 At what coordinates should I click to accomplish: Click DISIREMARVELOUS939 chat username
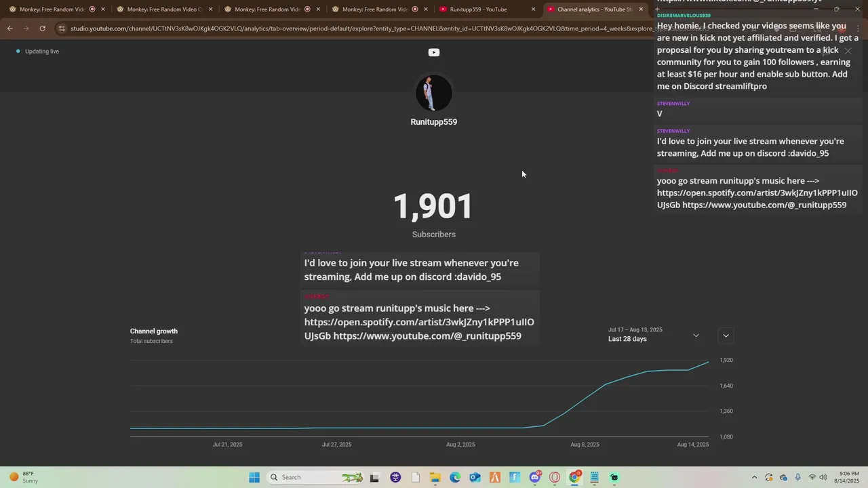(684, 15)
